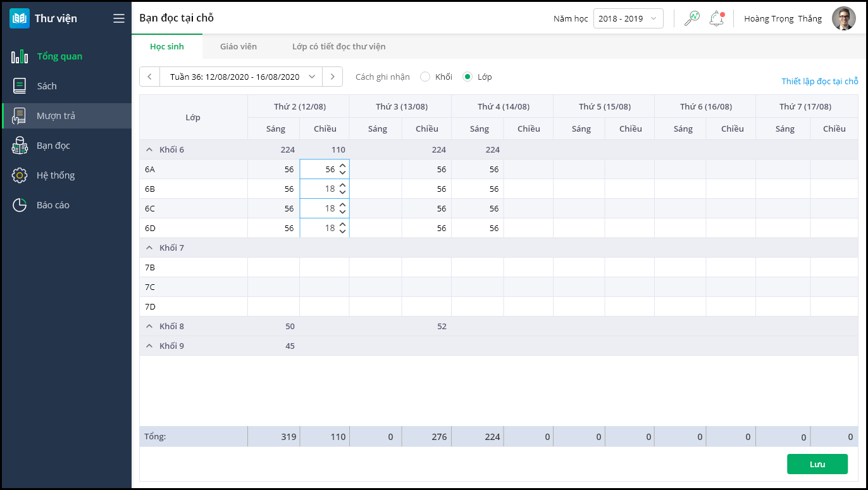
Task: Go to the next week arrow
Action: [x=332, y=77]
